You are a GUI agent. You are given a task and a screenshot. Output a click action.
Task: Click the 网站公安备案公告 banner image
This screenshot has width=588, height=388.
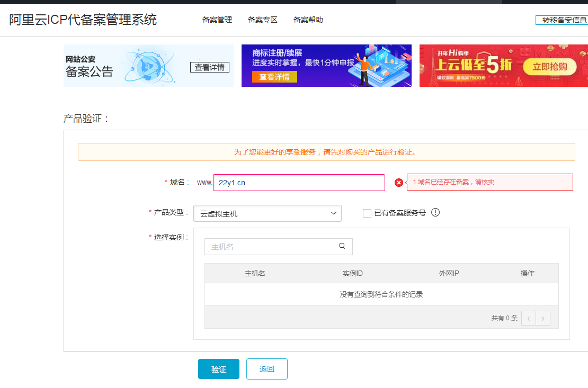[148, 66]
